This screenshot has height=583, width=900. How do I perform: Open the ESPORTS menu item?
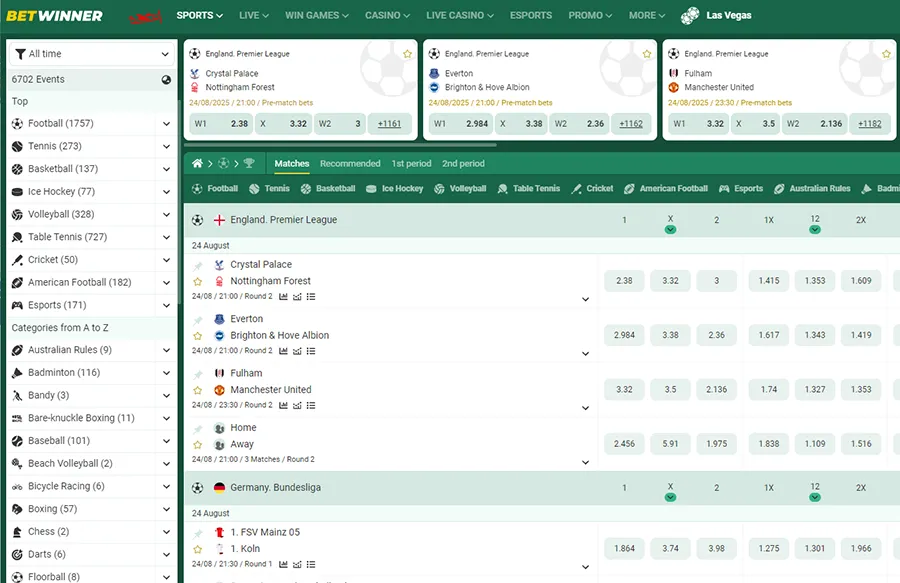tap(531, 15)
